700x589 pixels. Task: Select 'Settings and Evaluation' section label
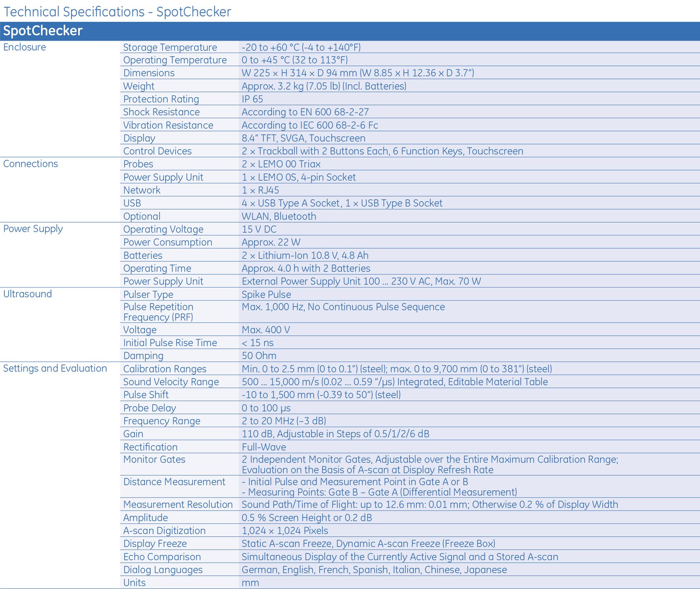tap(55, 368)
